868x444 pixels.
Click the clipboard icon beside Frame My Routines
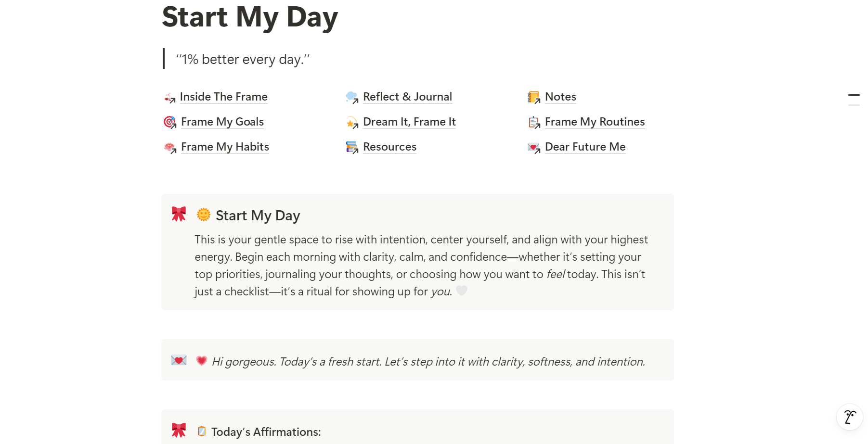[x=533, y=123]
